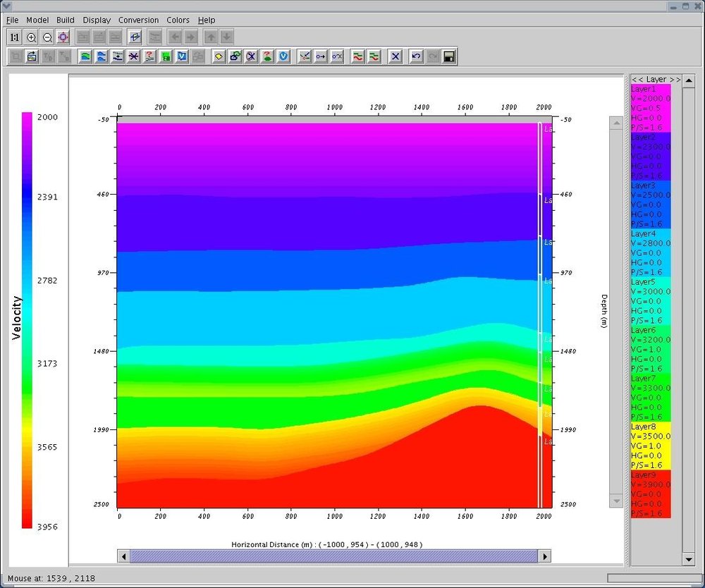Activate the zoom-out magnifier tool
The height and width of the screenshot is (588, 705).
[x=47, y=37]
